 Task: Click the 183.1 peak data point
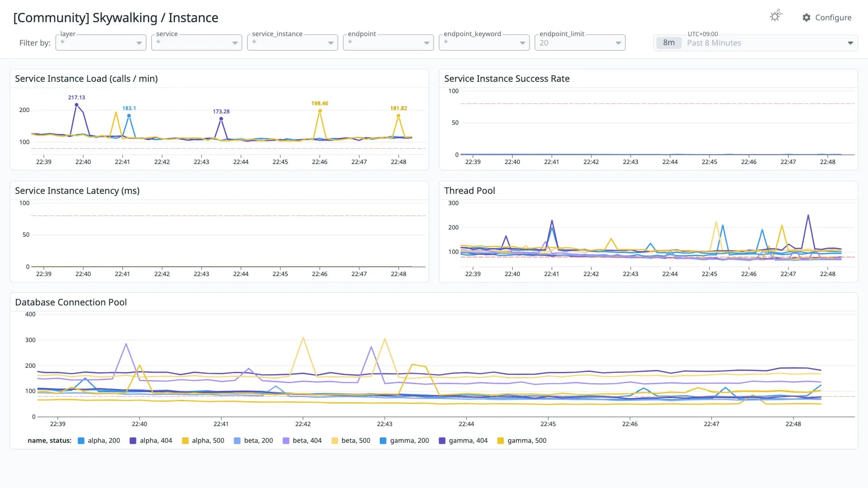point(129,116)
